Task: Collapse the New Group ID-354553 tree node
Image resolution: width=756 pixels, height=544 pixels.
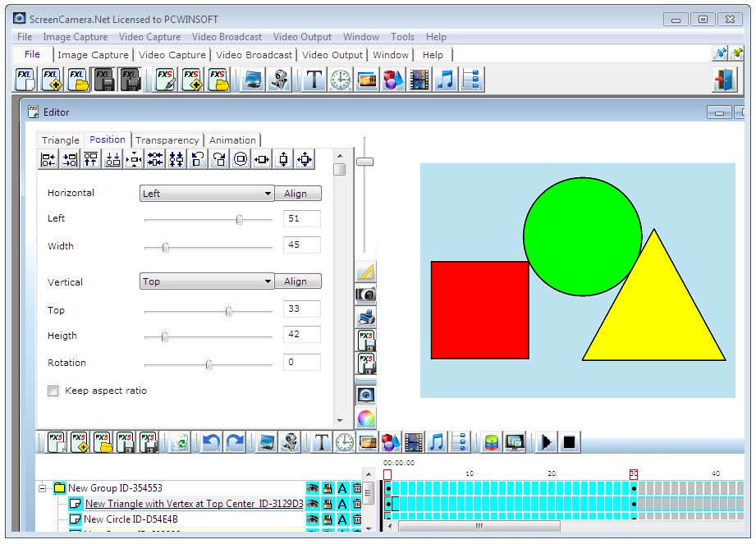Action: tap(43, 488)
